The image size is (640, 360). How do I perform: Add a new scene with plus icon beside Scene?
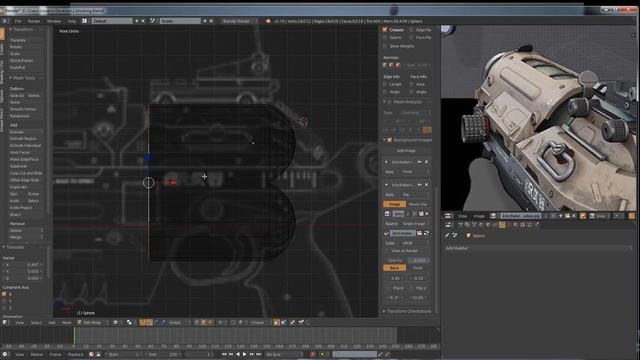click(x=204, y=21)
